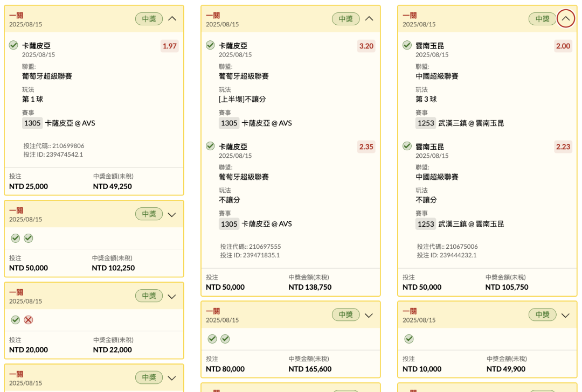The image size is (582, 392).
Task: Collapse the card with NTD 138,750 winnings
Action: pos(369,18)
